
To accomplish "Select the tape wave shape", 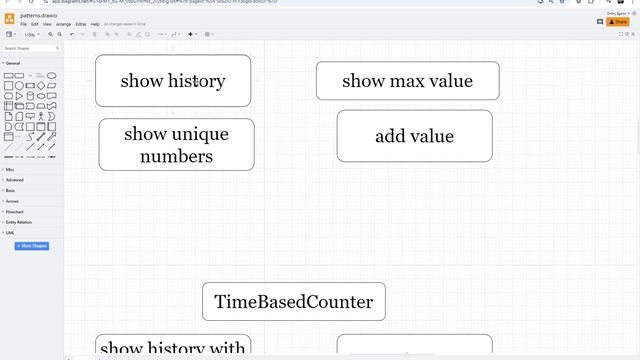I will [x=51, y=106].
